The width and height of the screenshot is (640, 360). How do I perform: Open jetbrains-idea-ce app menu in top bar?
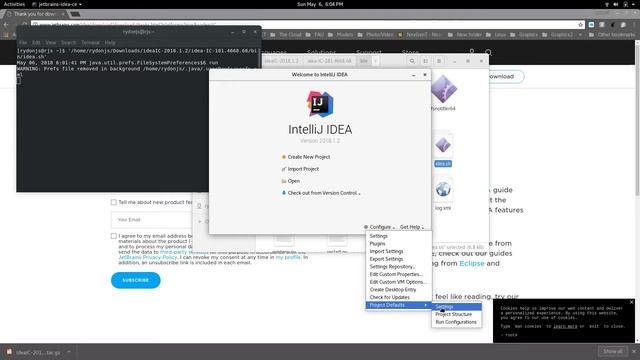pos(57,4)
